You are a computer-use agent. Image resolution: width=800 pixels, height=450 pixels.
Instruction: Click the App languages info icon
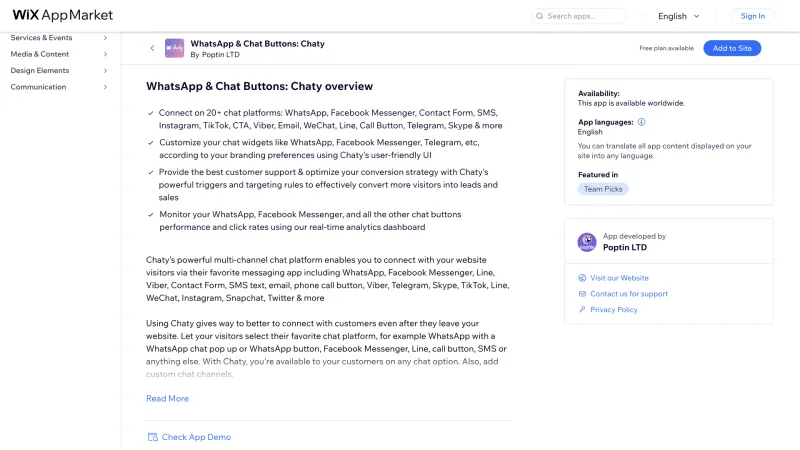[x=641, y=122]
